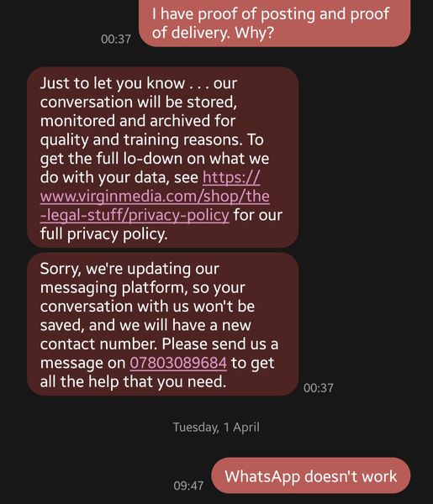Select the "WhatsApp doesn't work" message bubble
The image size is (433, 504).
[311, 476]
